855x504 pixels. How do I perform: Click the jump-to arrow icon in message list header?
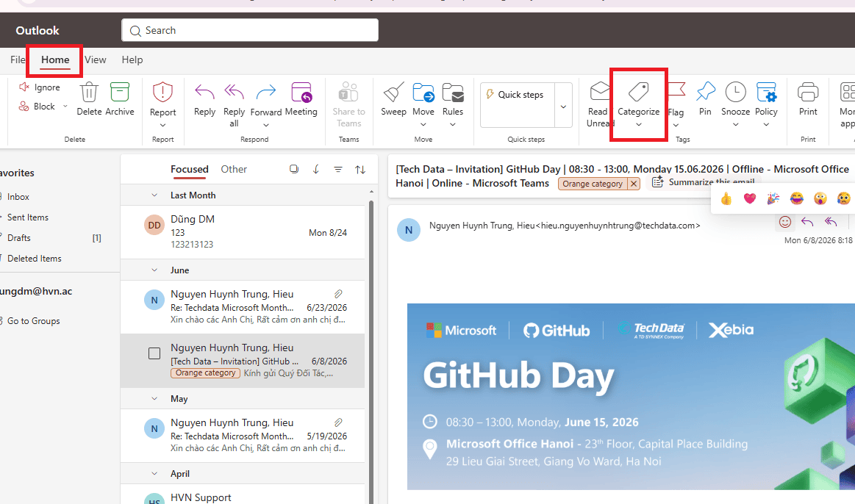tap(315, 170)
